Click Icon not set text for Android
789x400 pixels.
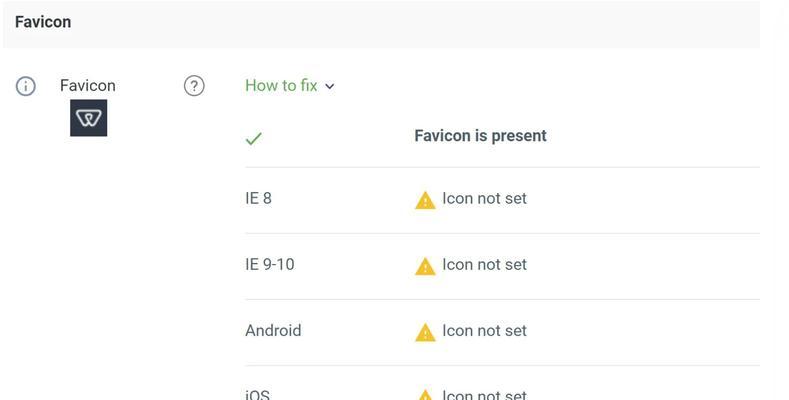[485, 331]
